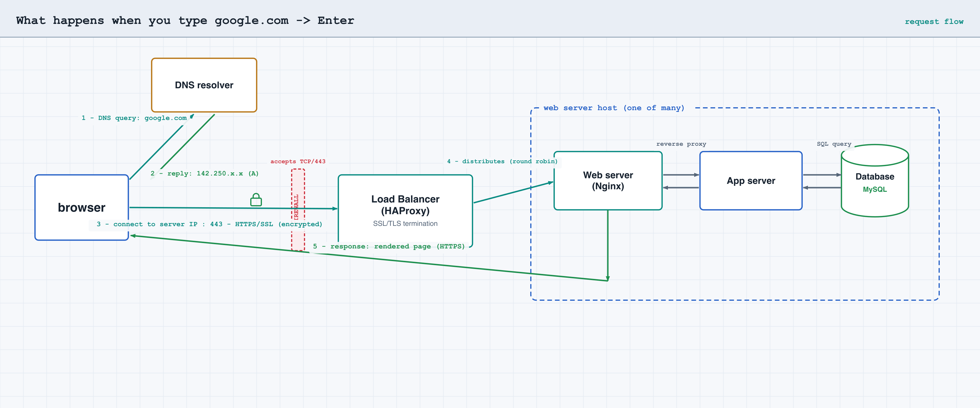Screen dimensions: 980x408
Task: Click the green 'MySQL' text in Database
Action: click(x=875, y=189)
